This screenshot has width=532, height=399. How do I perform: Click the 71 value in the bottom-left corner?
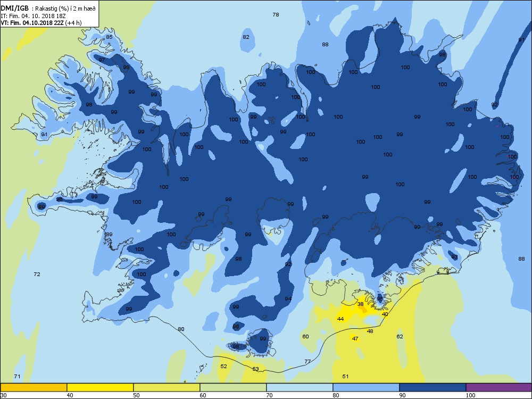[x=17, y=376]
